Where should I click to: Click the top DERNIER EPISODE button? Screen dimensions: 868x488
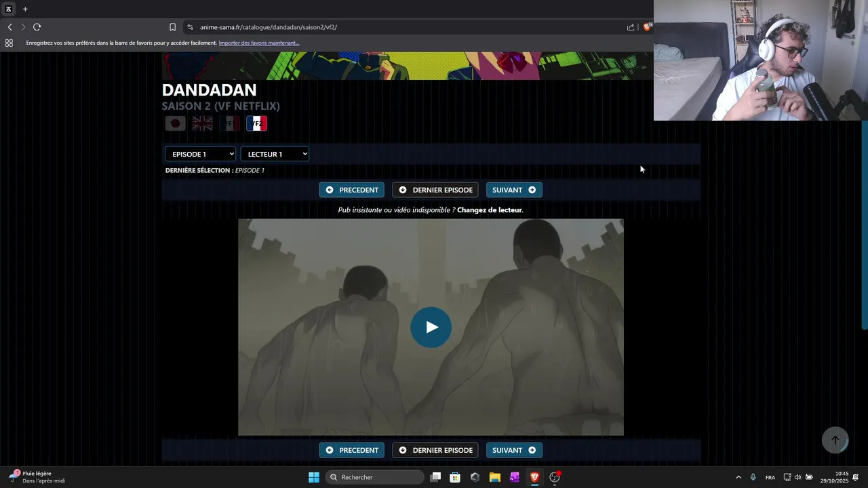coord(435,190)
